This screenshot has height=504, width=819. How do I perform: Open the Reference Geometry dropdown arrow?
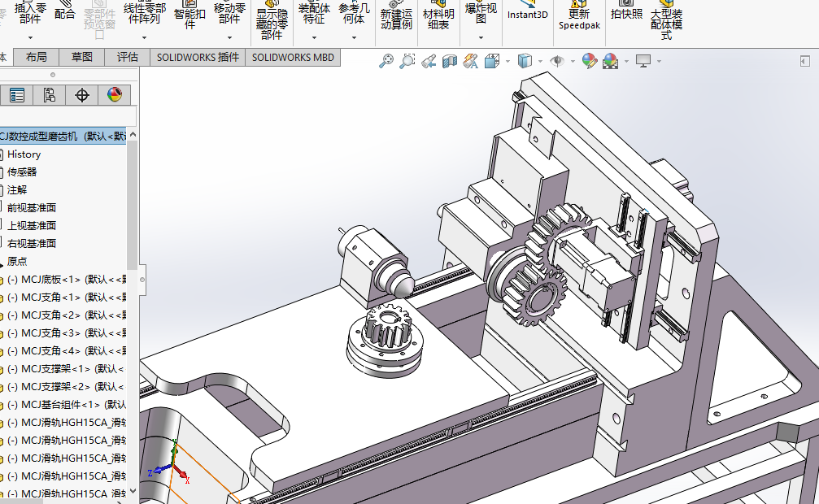point(354,37)
